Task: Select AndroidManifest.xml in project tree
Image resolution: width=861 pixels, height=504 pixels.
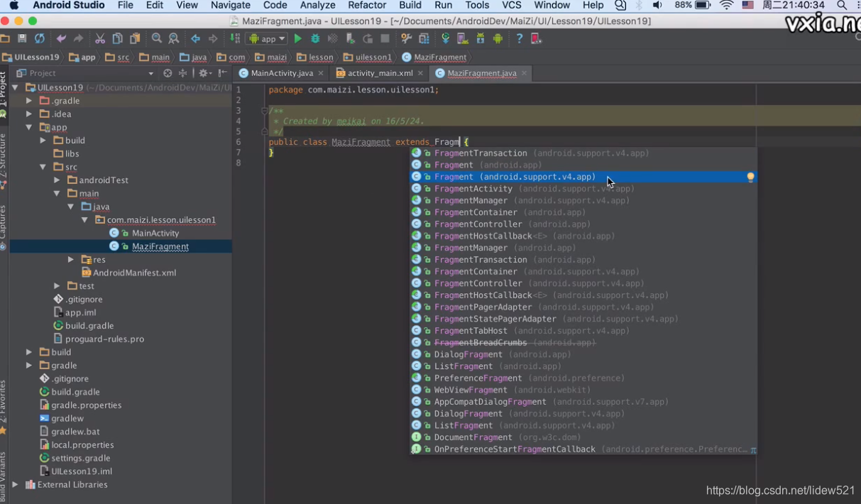Action: (134, 273)
